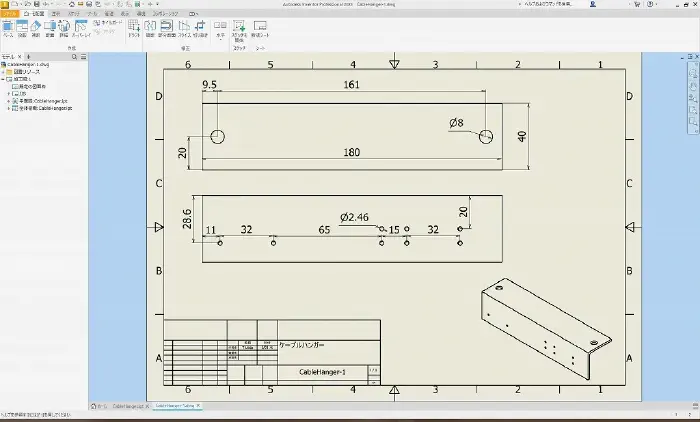Open the model browser hamburger menu
This screenshot has width=700, height=422.
click(84, 58)
